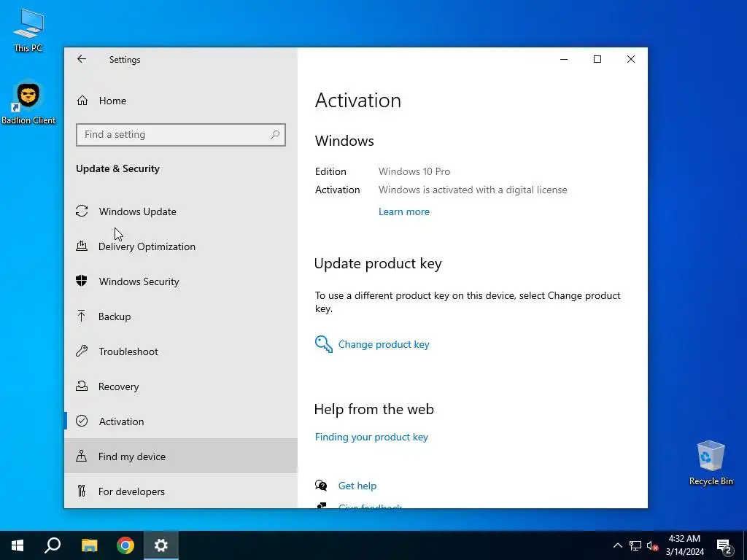Open the Windows Start menu
This screenshot has width=747, height=560.
pyautogui.click(x=18, y=545)
